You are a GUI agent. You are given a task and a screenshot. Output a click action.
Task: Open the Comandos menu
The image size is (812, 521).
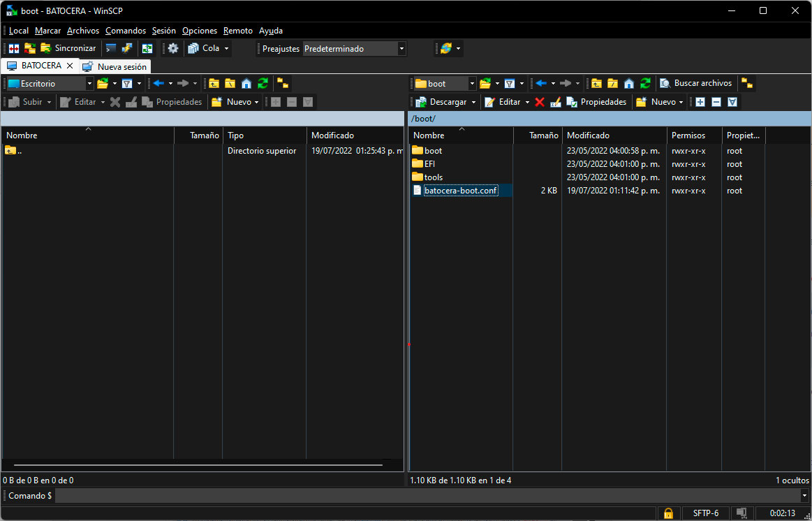click(125, 31)
